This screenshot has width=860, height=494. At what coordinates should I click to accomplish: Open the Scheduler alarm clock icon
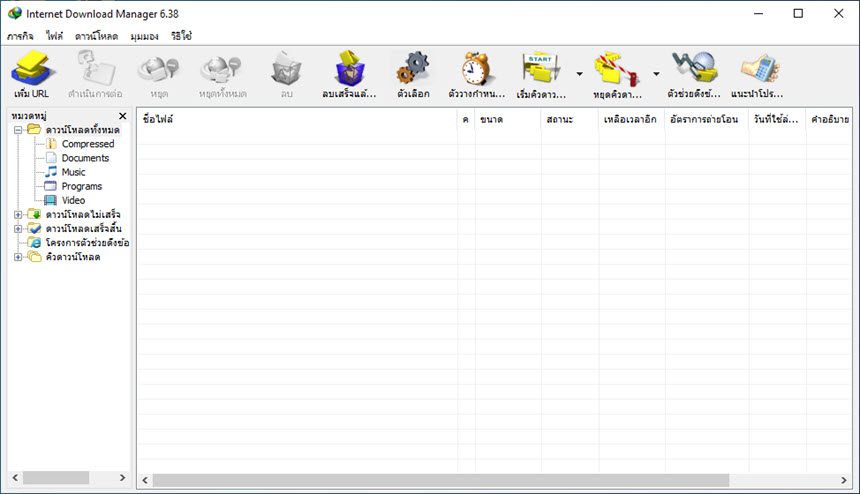point(476,69)
